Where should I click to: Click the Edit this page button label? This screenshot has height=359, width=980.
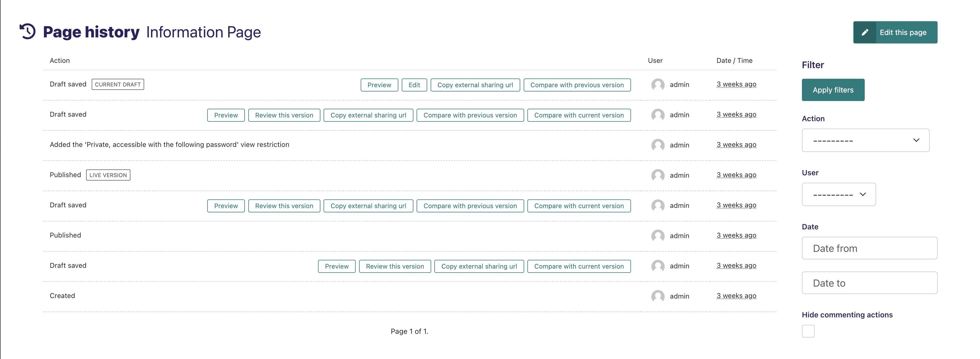[x=903, y=32]
